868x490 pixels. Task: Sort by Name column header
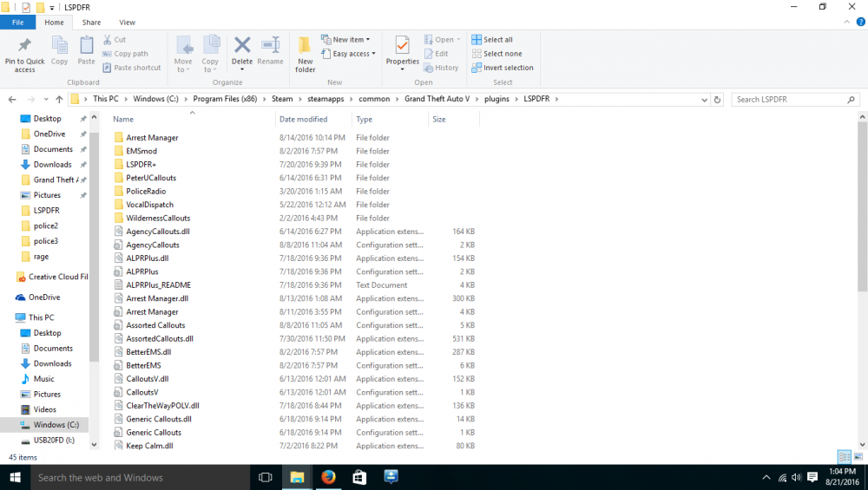192,119
